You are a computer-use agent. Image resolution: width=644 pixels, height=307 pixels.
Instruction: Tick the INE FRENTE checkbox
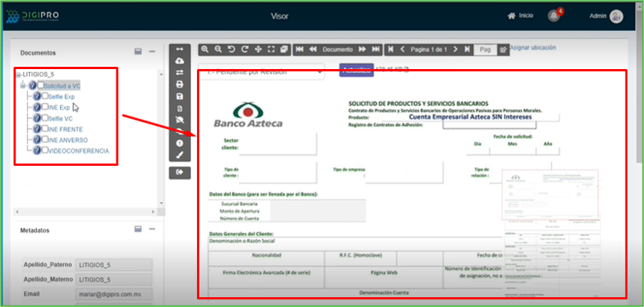pos(44,130)
